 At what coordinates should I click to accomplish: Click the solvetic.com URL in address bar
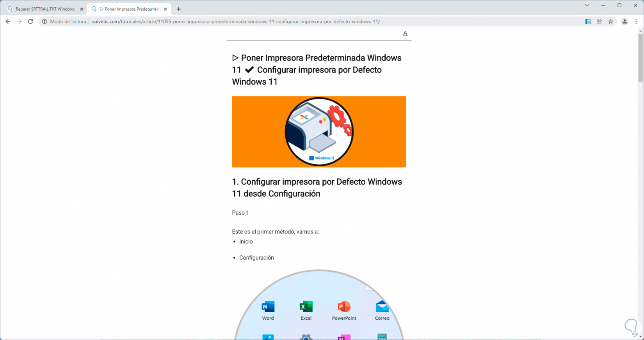pyautogui.click(x=236, y=21)
